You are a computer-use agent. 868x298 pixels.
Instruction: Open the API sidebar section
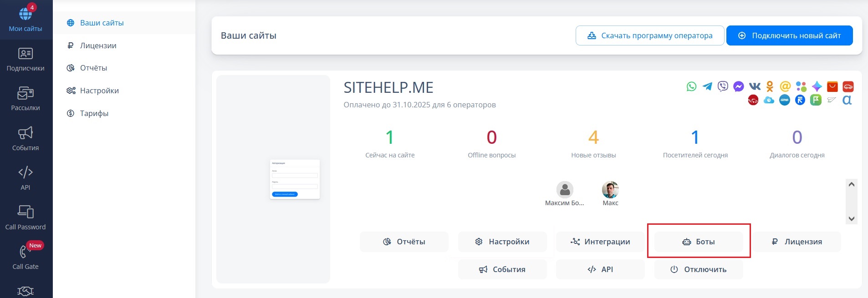26,178
